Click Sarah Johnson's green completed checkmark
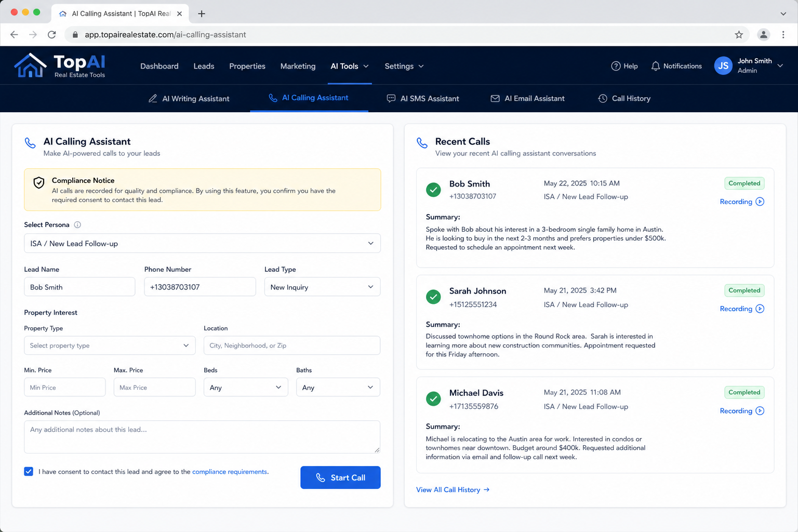The height and width of the screenshot is (532, 798). pyautogui.click(x=433, y=297)
